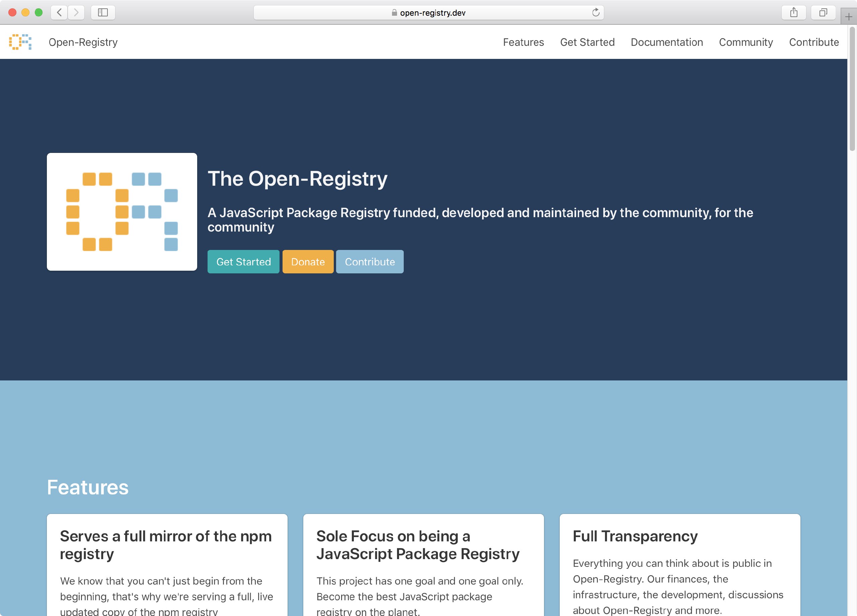The image size is (857, 616).
Task: Click the large Open-Registry logo image
Action: point(122,211)
